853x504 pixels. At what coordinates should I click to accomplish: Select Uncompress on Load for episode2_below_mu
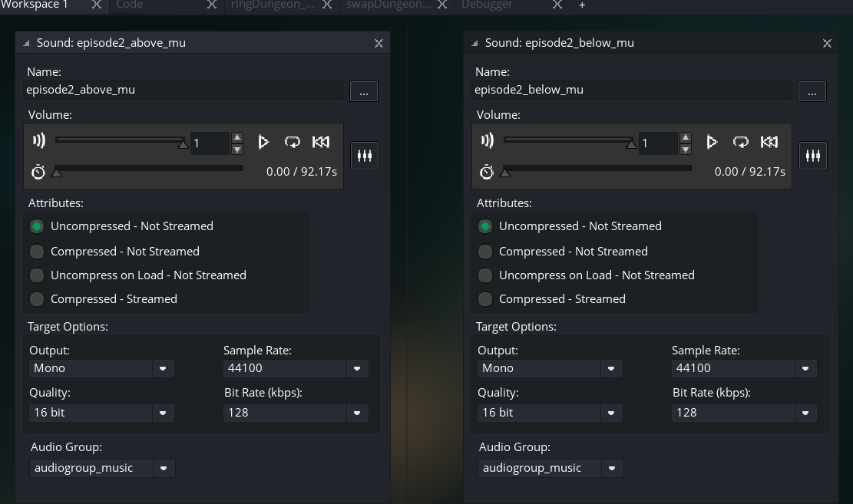[x=484, y=275]
